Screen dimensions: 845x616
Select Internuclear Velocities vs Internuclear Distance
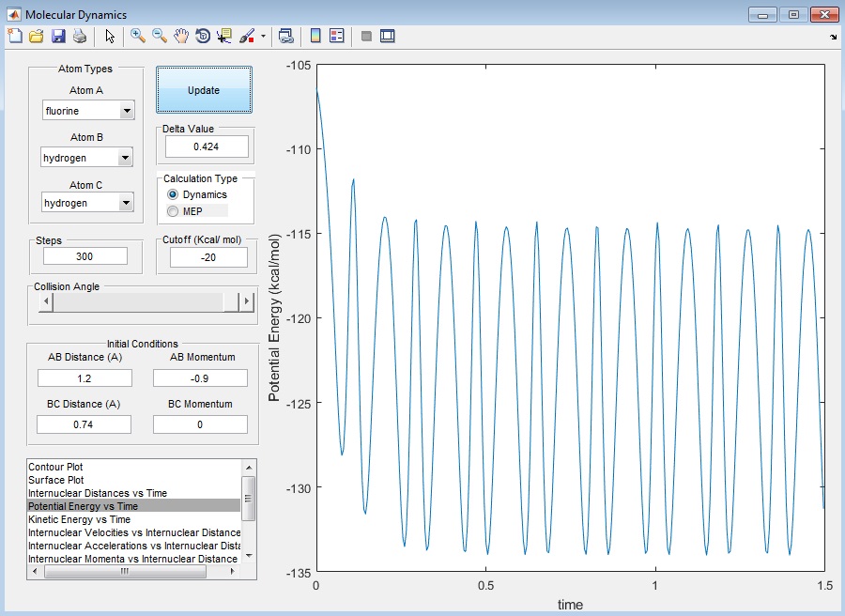(x=133, y=532)
